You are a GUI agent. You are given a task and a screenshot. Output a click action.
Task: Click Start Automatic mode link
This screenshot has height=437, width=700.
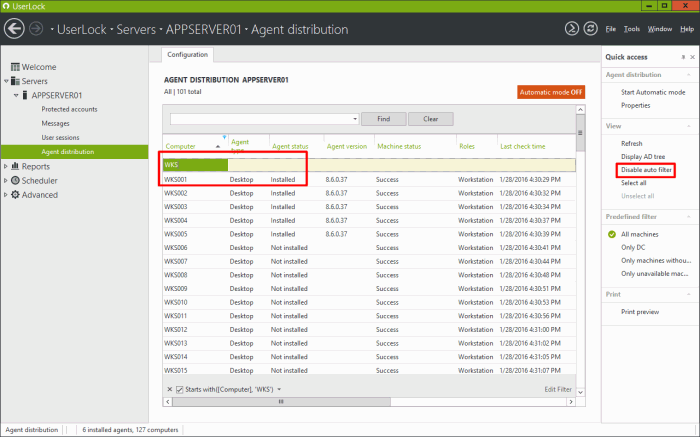click(653, 92)
